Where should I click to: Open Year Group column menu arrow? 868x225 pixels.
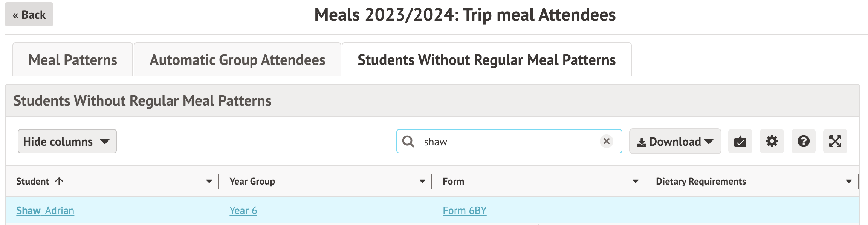[422, 182]
